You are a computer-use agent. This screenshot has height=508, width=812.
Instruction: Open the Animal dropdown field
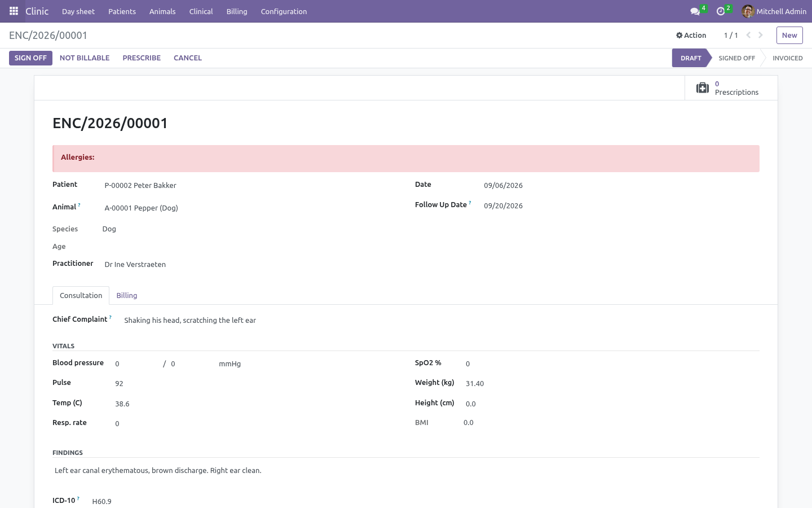click(249, 208)
